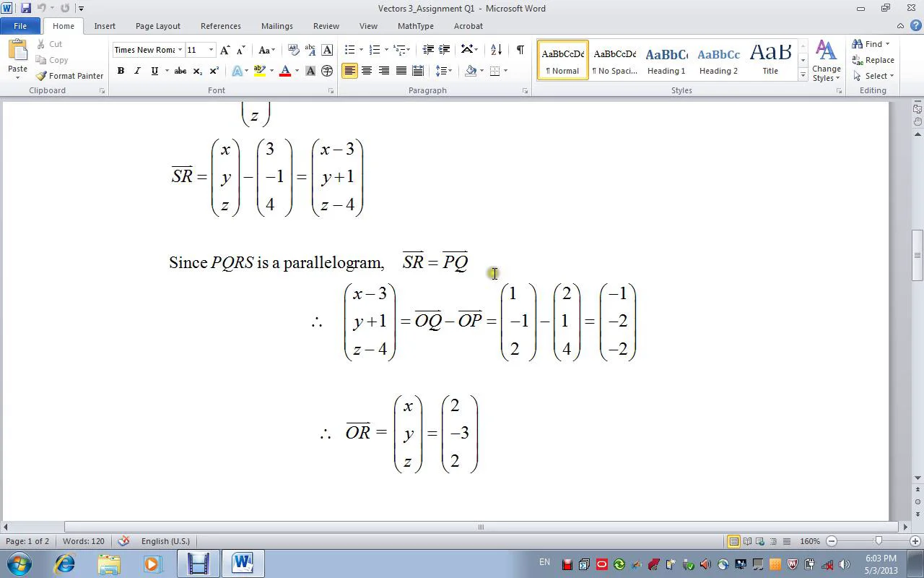
Task: Open Select dropdown in Editing group
Action: (873, 76)
